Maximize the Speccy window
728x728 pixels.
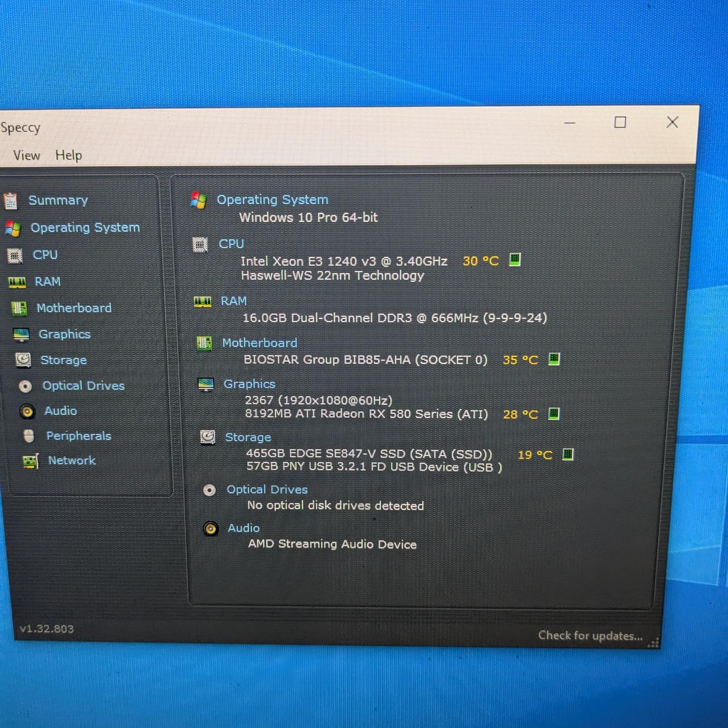click(620, 123)
